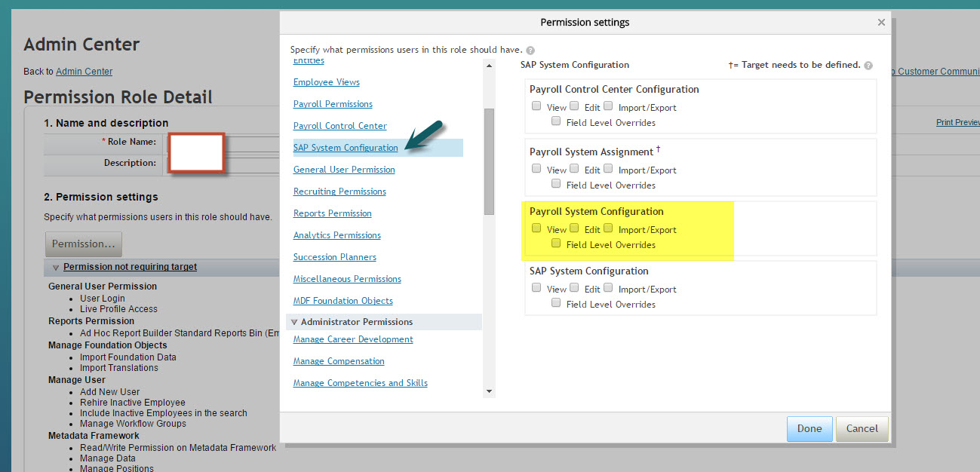Image resolution: width=980 pixels, height=472 pixels.
Task: Open Manage Career Development category
Action: coord(353,339)
